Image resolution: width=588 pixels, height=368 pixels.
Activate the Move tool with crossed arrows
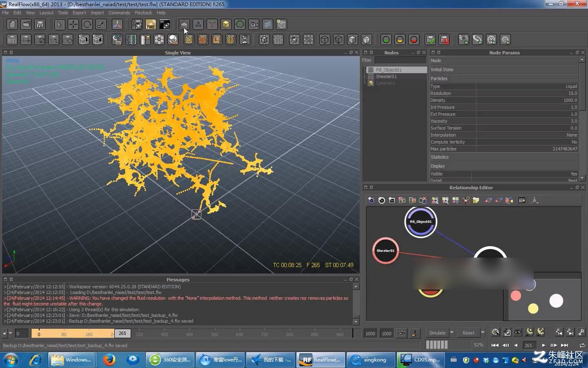[x=73, y=25]
